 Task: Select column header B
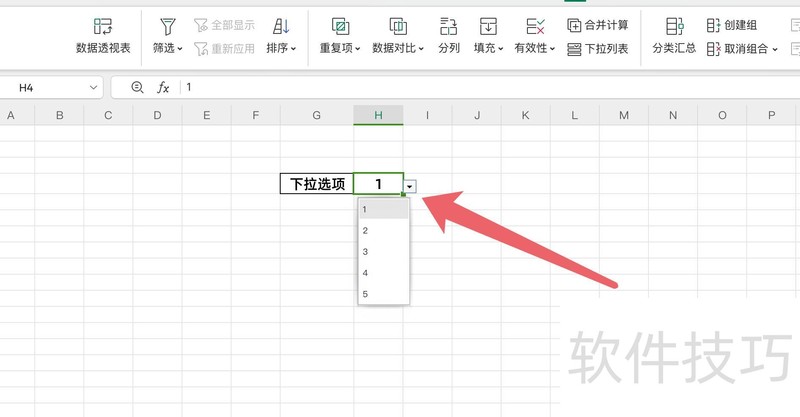60,115
